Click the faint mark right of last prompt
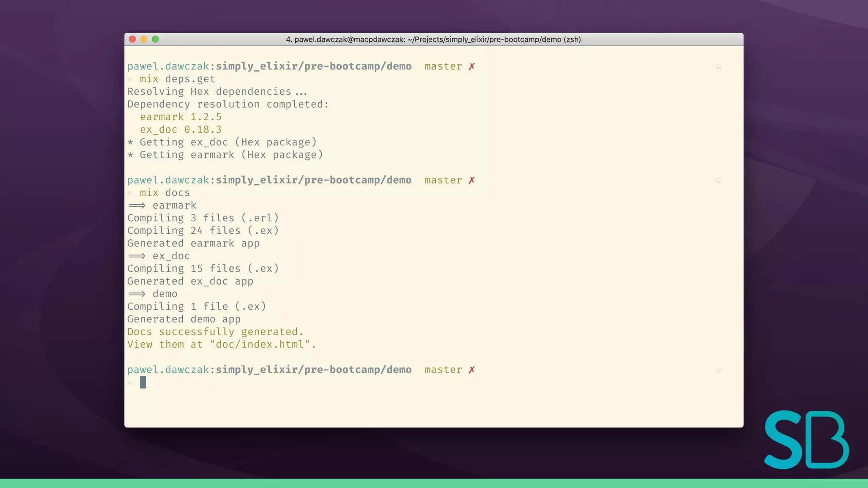This screenshot has height=488, width=868. tap(718, 370)
